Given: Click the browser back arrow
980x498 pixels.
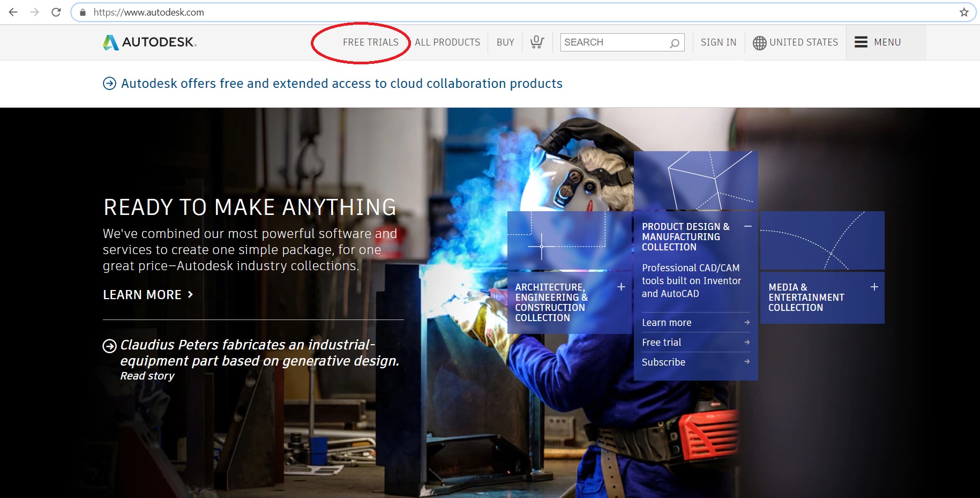Looking at the screenshot, I should click(13, 12).
